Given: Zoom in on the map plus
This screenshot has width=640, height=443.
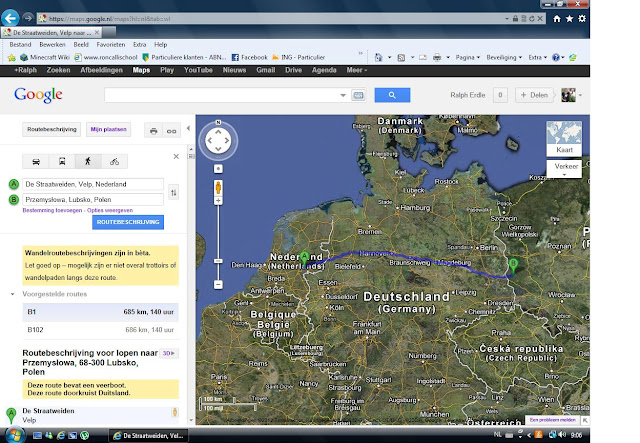Looking at the screenshot, I should tap(218, 200).
